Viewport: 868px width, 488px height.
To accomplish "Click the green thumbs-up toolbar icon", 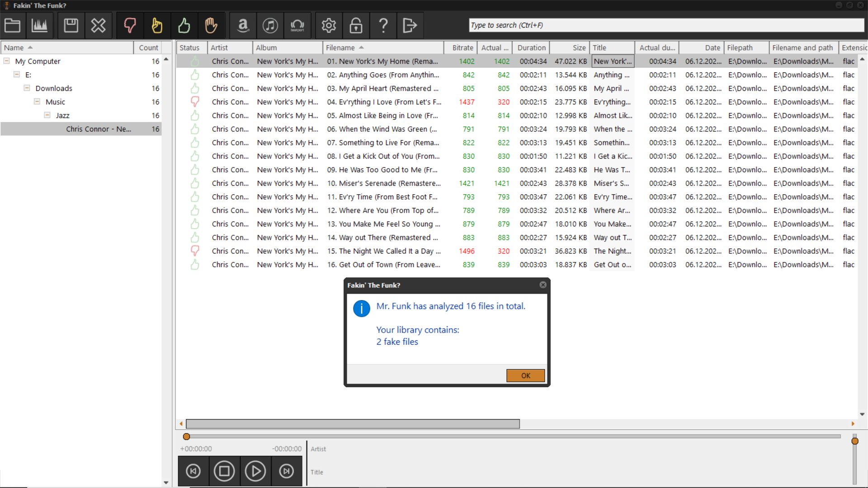I will [184, 25].
